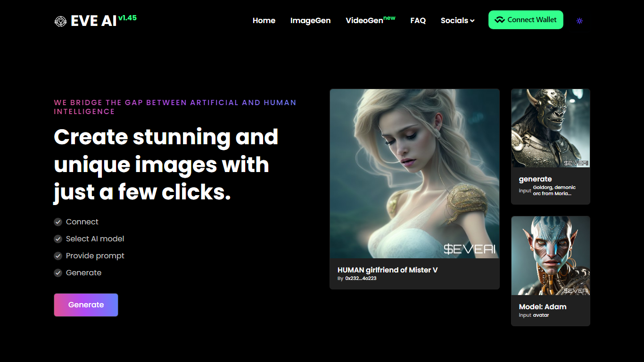Click the checkmark icon beside Connect
Image resolution: width=644 pixels, height=362 pixels.
click(x=58, y=222)
